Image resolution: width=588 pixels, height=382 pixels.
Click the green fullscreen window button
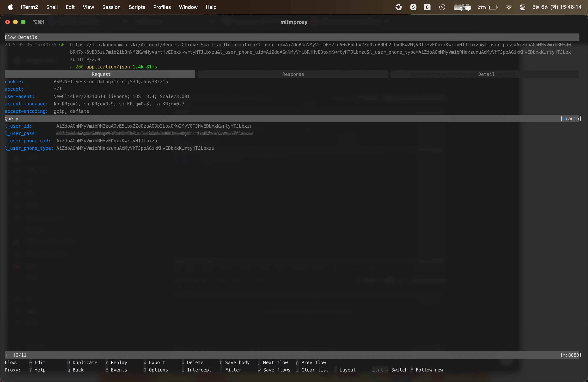[x=23, y=22]
